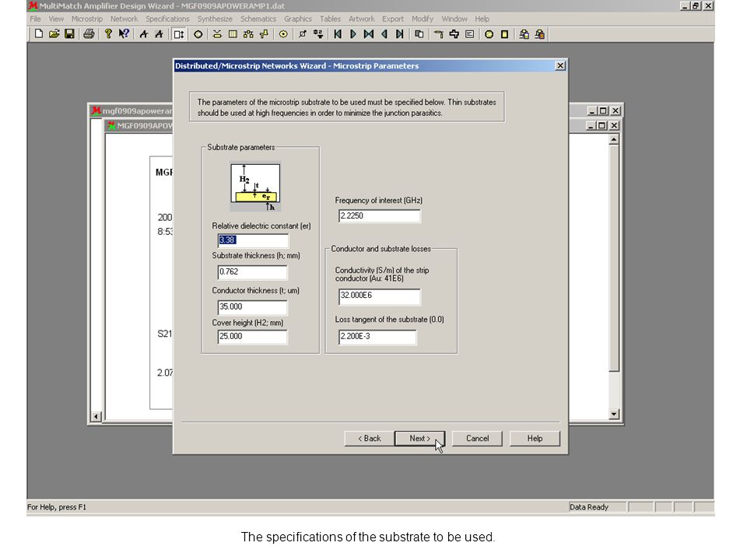Click the Save floppy disk icon
Image resolution: width=747 pixels, height=560 pixels.
pyautogui.click(x=69, y=34)
